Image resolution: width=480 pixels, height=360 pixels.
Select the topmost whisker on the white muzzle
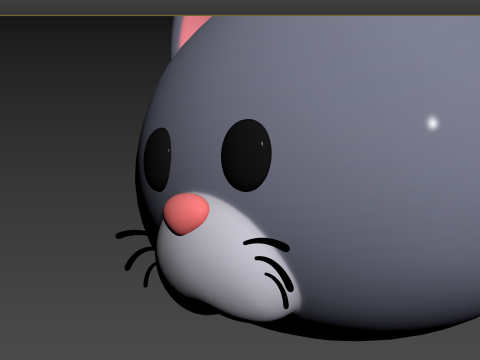pos(267,244)
